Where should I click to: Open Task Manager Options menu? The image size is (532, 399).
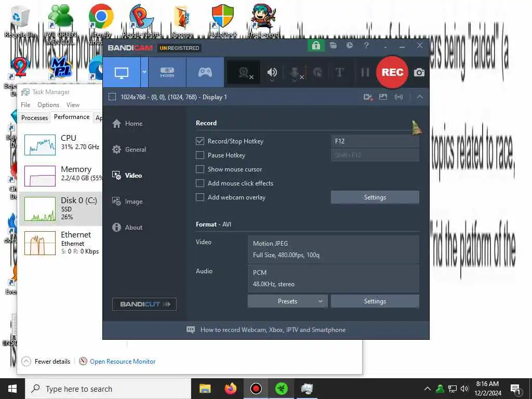coord(48,105)
